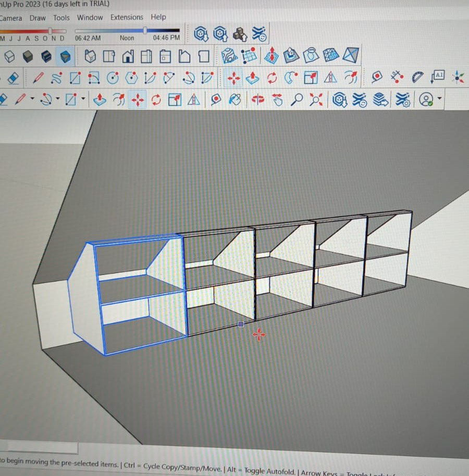Select the Zoom magnifier tool
The image size is (469, 476).
pos(297,99)
